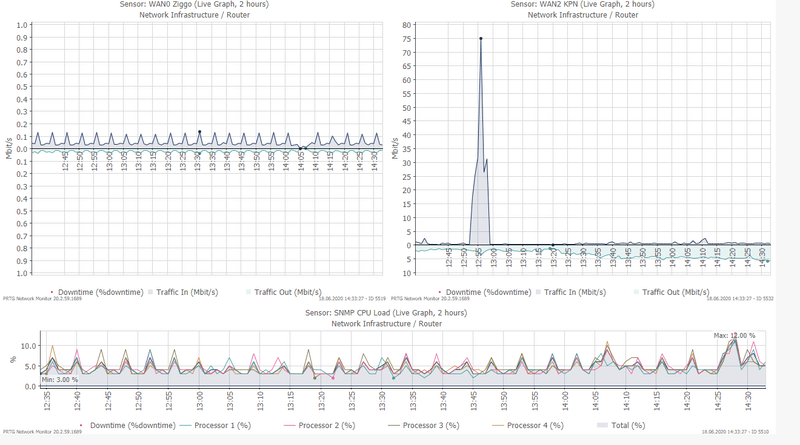Click Traffic Out color swatch in WAN0 Ziggo legend

[x=248, y=292]
